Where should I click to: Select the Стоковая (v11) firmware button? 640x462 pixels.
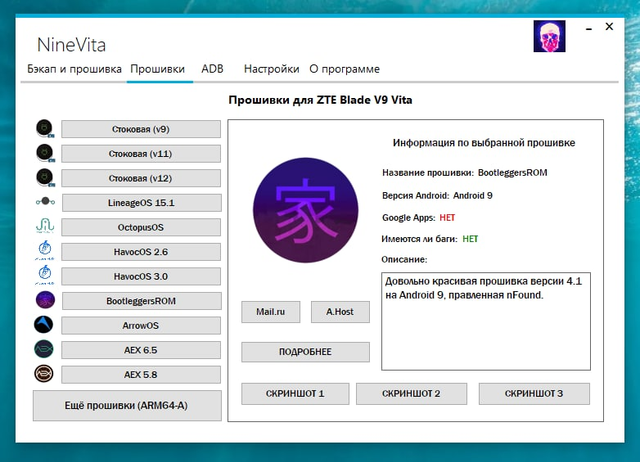click(x=141, y=154)
